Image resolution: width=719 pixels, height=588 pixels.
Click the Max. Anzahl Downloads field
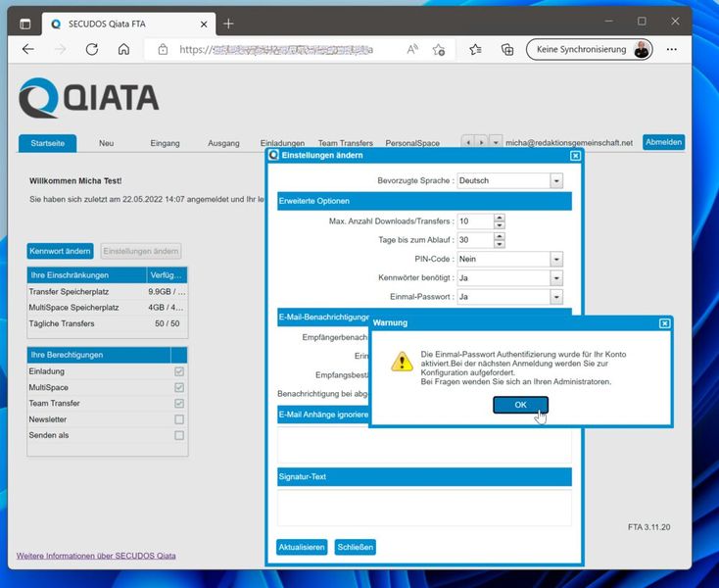point(475,221)
